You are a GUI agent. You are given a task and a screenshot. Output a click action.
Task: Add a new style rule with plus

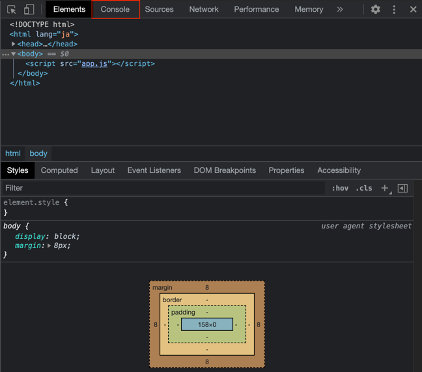pyautogui.click(x=385, y=188)
